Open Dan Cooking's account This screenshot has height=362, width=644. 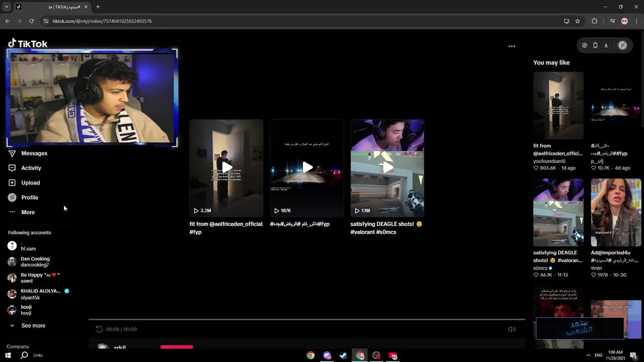pyautogui.click(x=29, y=262)
